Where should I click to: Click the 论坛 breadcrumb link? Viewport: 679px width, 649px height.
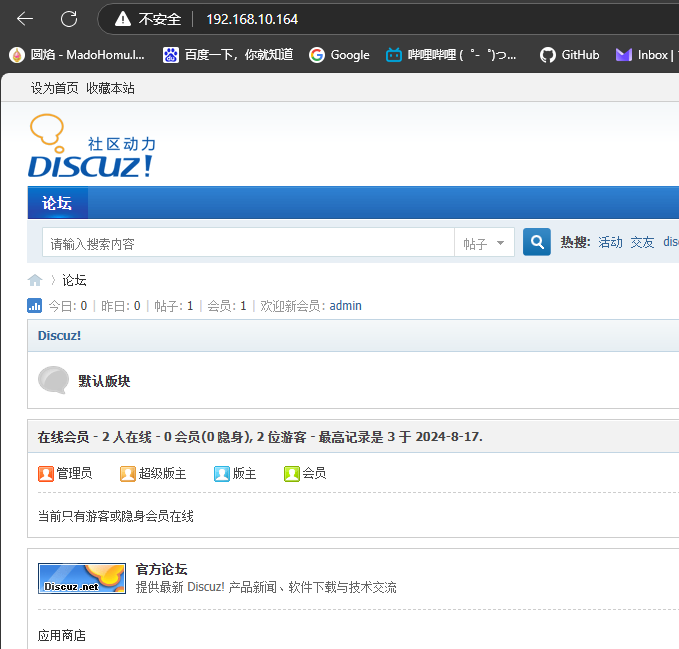point(74,280)
